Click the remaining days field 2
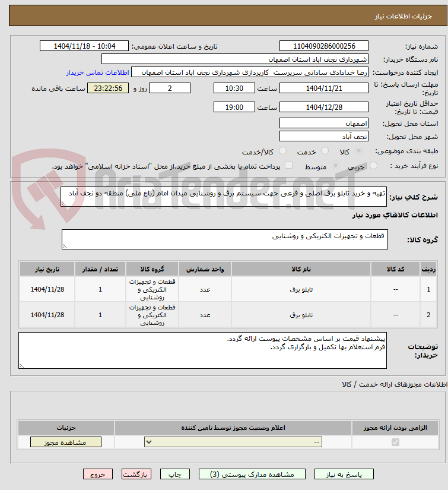 (170, 88)
